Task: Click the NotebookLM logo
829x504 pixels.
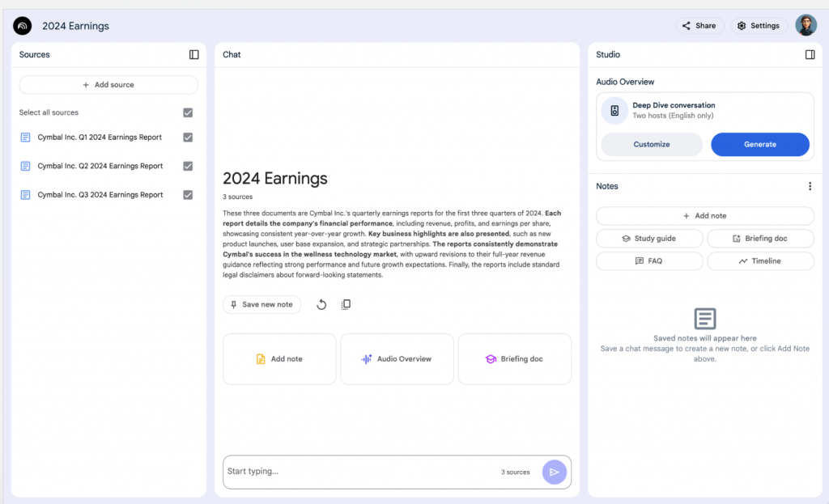Action: [22, 25]
